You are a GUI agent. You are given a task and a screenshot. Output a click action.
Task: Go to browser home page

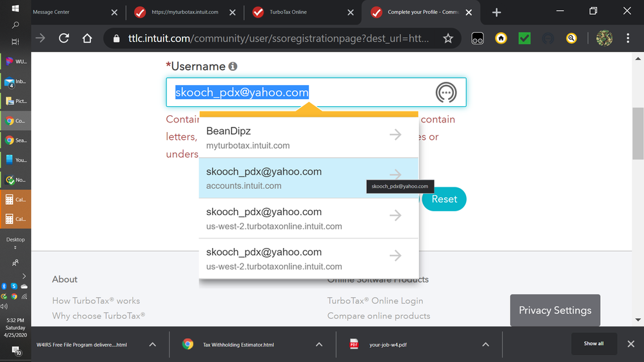[x=87, y=38]
